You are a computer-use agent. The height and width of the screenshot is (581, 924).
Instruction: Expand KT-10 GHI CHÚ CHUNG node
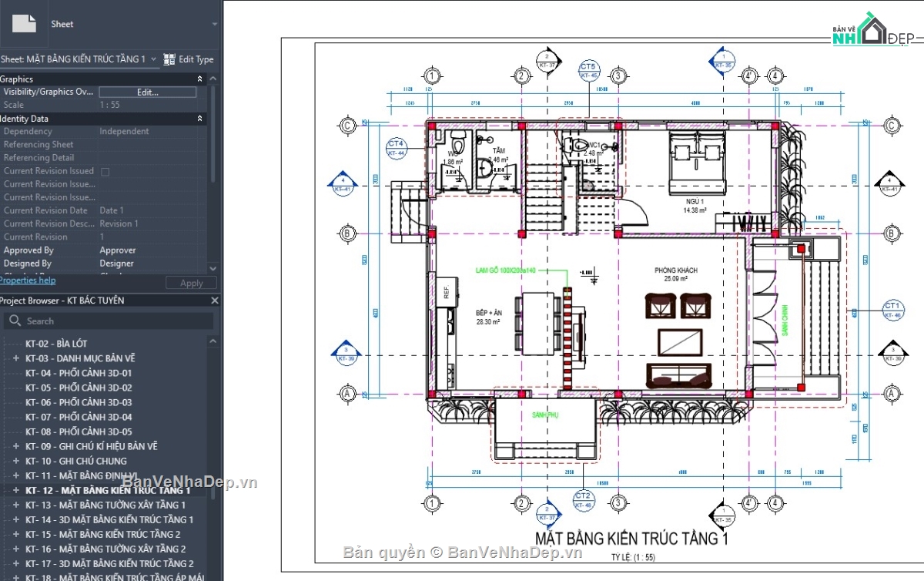16,461
